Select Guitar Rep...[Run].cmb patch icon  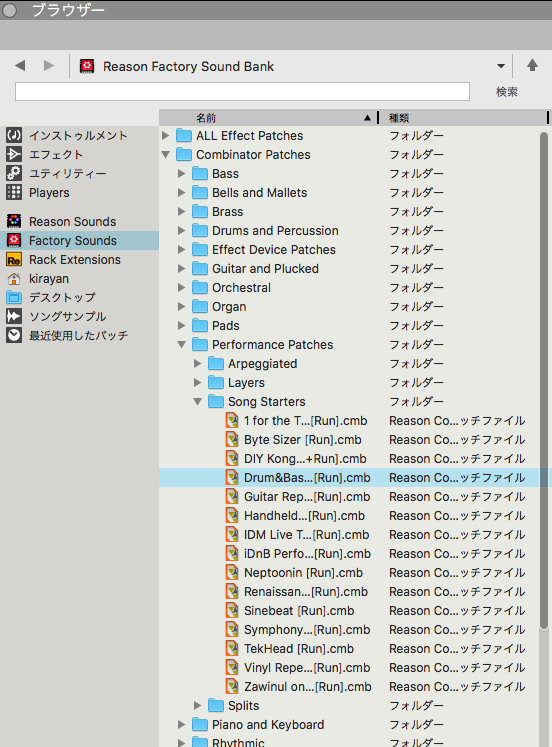click(x=232, y=496)
